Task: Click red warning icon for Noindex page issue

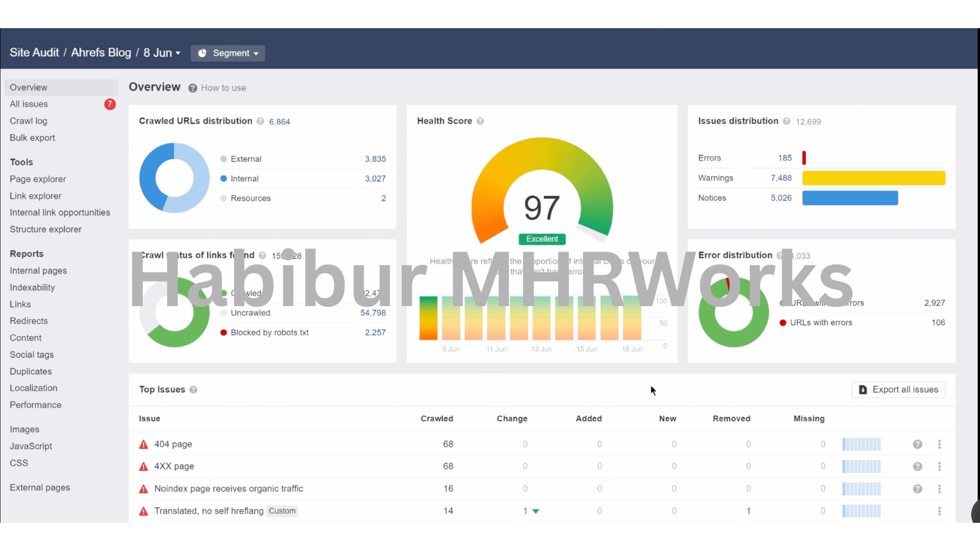Action: pyautogui.click(x=144, y=489)
